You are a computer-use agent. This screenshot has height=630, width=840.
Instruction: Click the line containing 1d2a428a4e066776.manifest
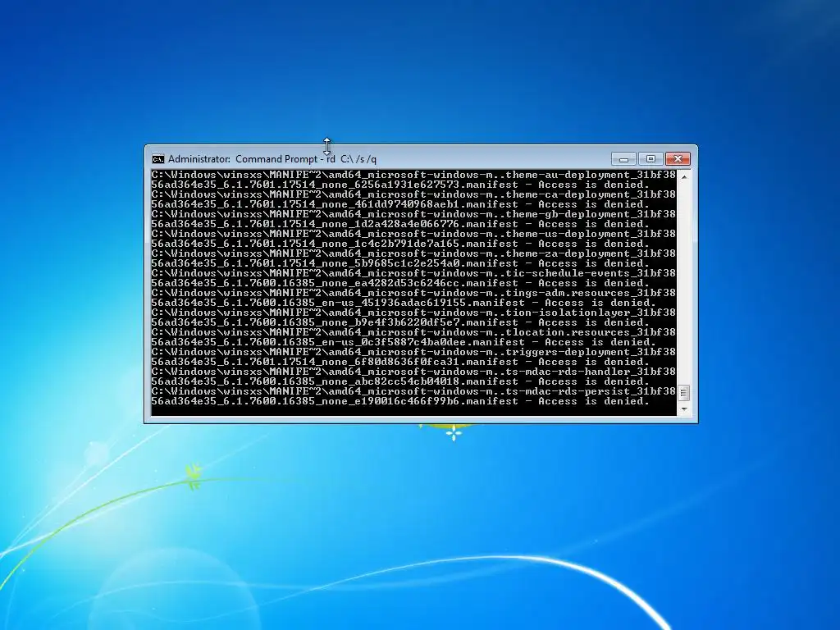tap(400, 224)
